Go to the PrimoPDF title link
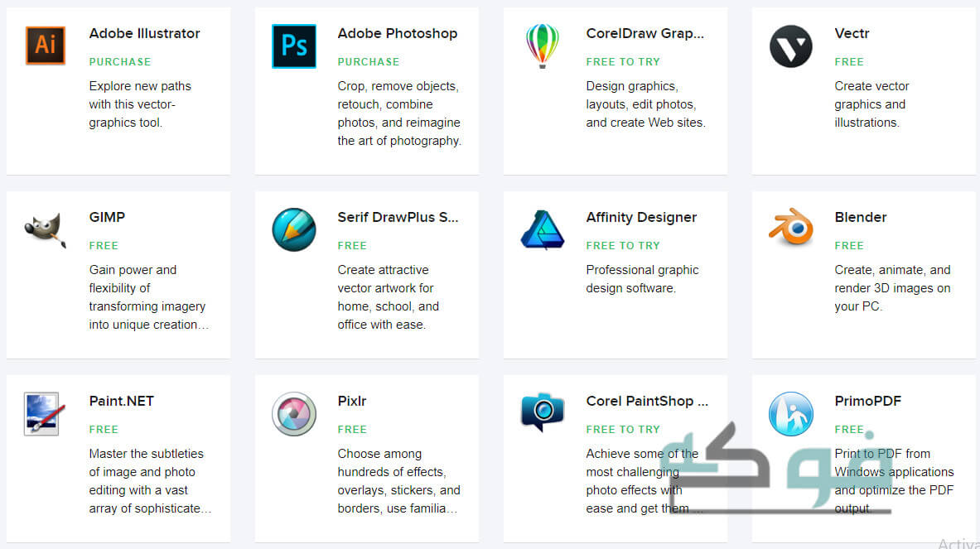Image resolution: width=980 pixels, height=549 pixels. click(867, 400)
